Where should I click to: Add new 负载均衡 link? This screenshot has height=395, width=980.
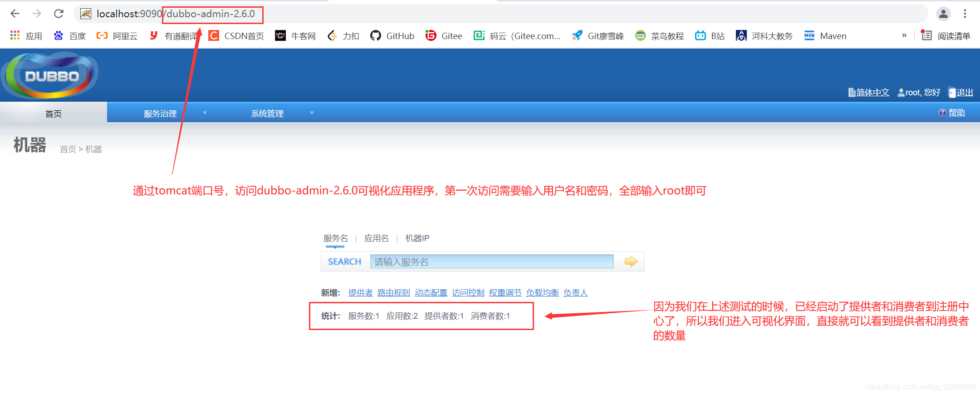(542, 292)
